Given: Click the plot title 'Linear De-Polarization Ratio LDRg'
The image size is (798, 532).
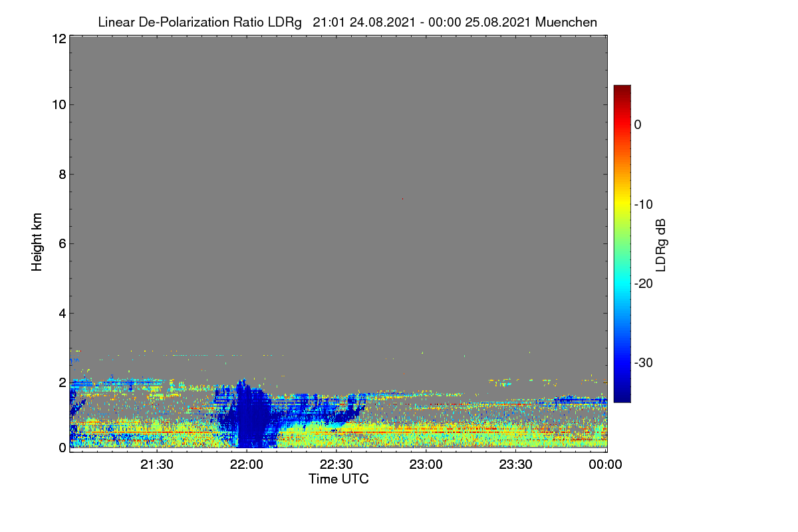Looking at the screenshot, I should (x=199, y=22).
